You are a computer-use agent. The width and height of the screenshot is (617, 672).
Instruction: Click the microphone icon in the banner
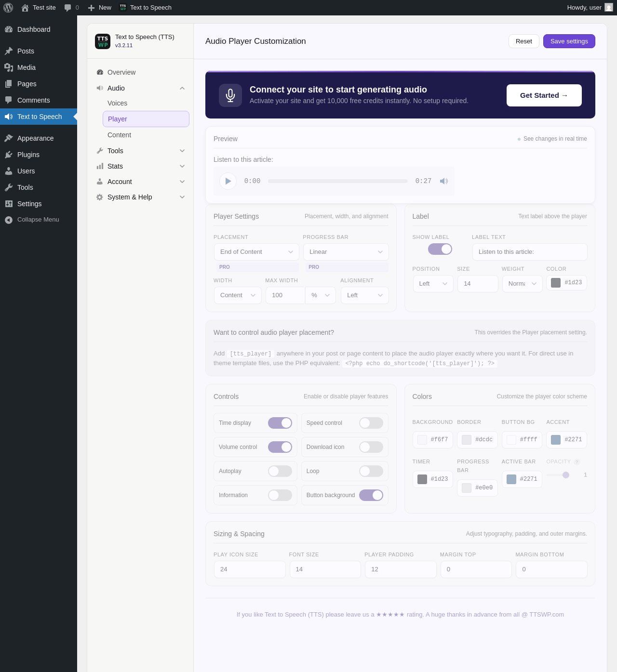230,95
